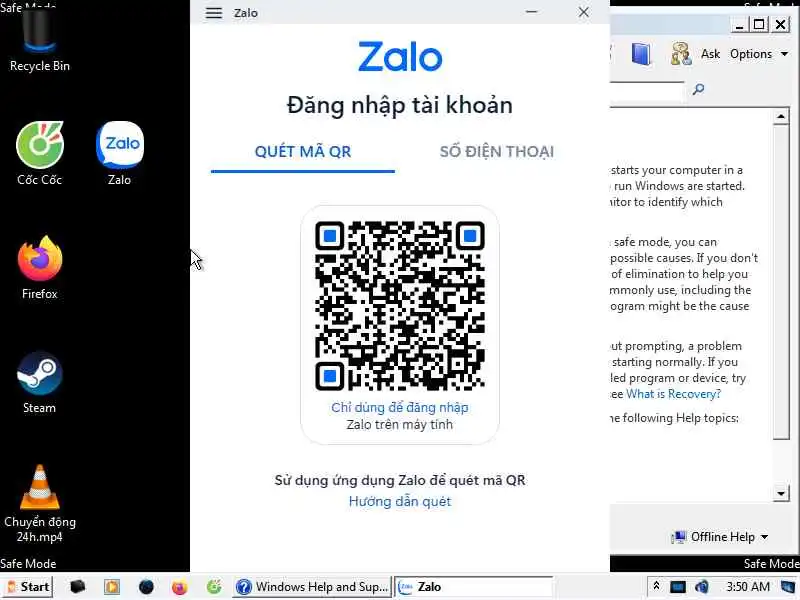Open the media player taskbar icon
800x600 pixels.
pyautogui.click(x=112, y=587)
